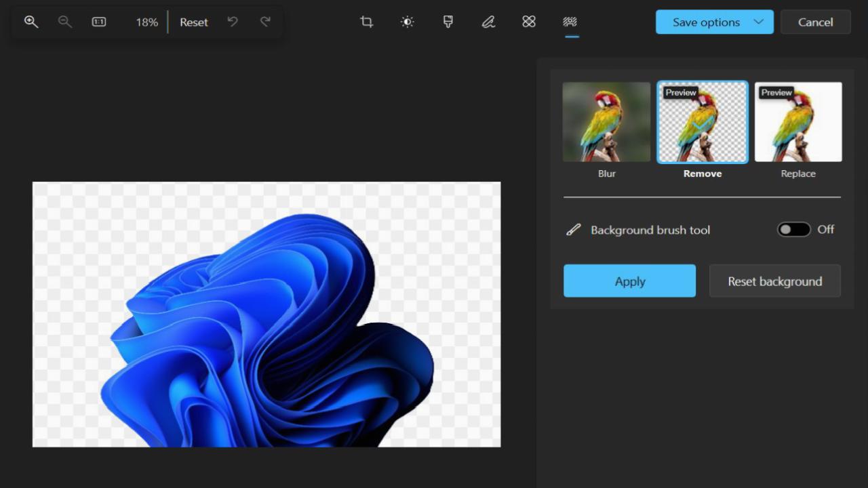This screenshot has height=488, width=868.
Task: Click the 18% zoom level value
Action: (146, 22)
